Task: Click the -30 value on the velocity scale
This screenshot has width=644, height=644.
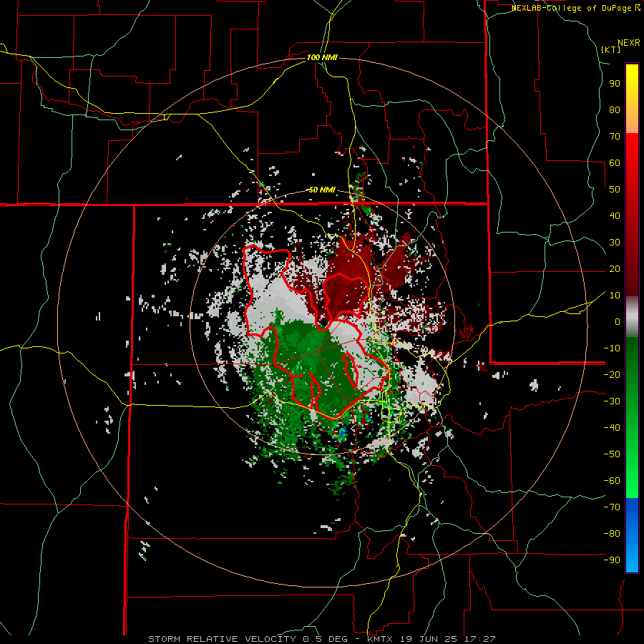Action: (x=612, y=401)
